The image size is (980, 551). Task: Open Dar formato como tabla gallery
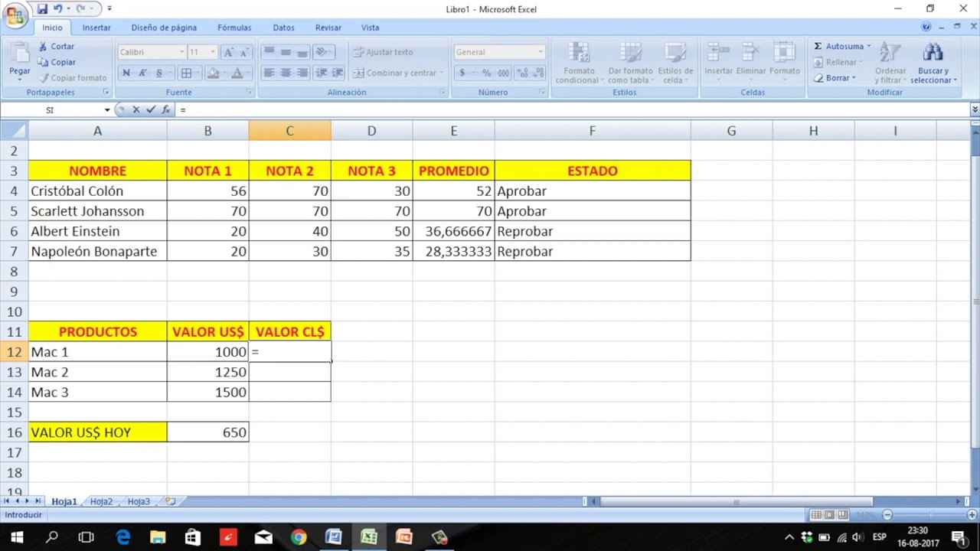pos(630,63)
